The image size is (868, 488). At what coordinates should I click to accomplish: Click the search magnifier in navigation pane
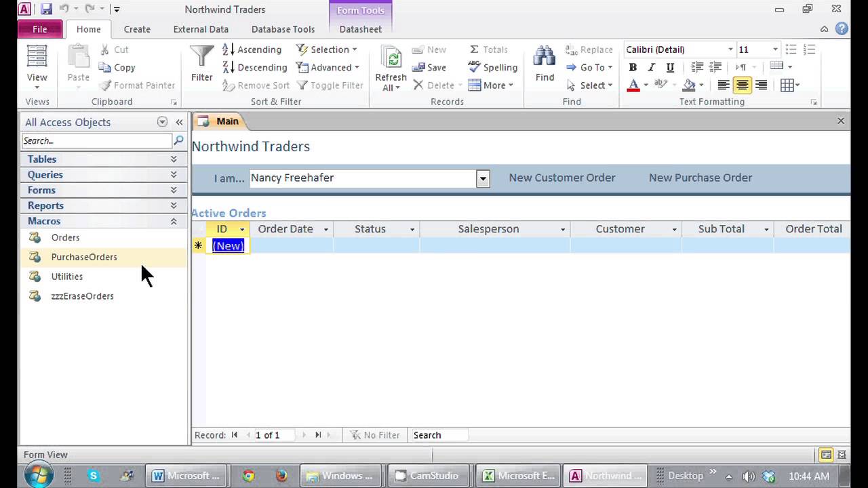(179, 140)
